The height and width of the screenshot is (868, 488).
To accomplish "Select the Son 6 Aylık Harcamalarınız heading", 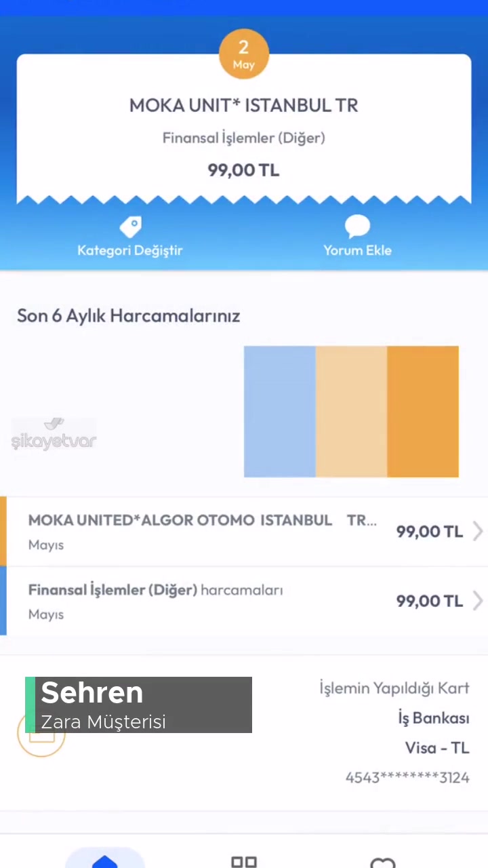I will (129, 315).
